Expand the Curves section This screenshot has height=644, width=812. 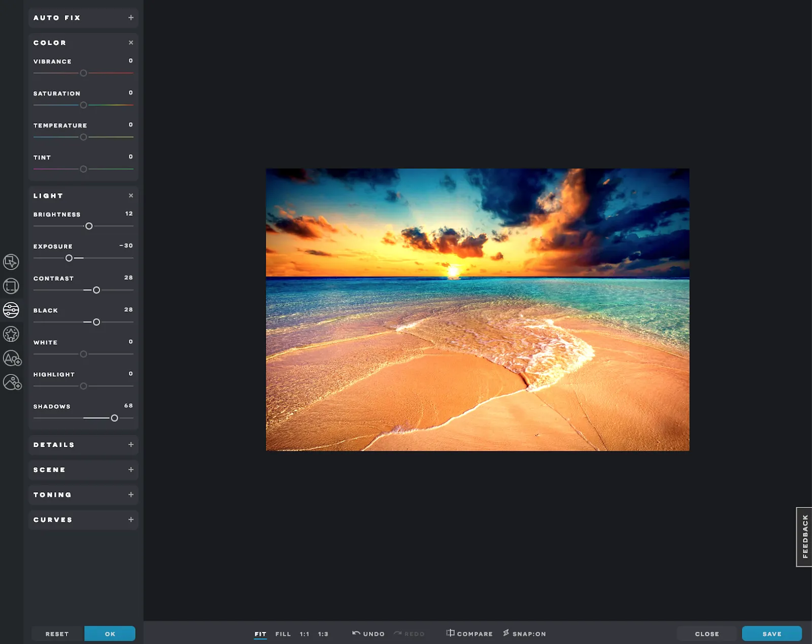tap(131, 520)
